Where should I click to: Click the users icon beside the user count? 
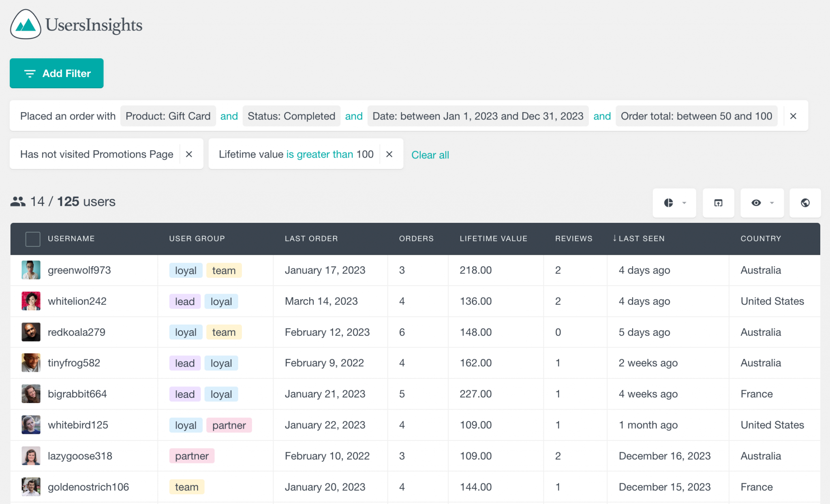pos(18,201)
